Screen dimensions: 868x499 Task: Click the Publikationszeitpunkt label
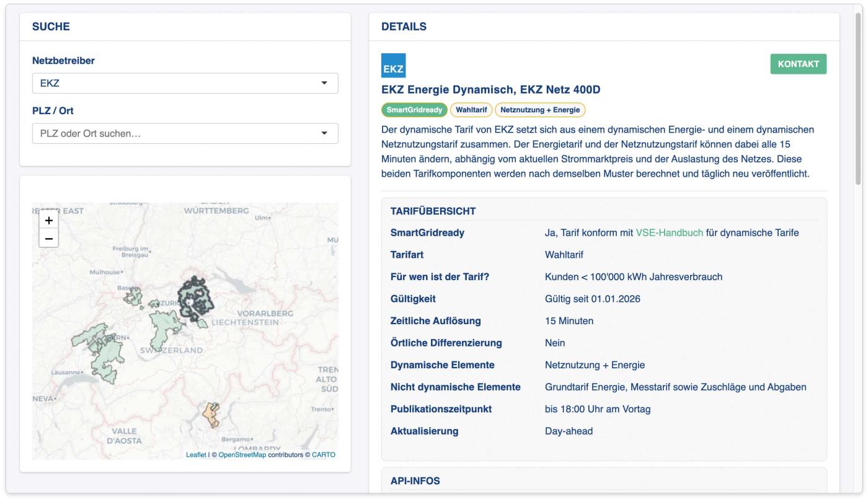441,409
